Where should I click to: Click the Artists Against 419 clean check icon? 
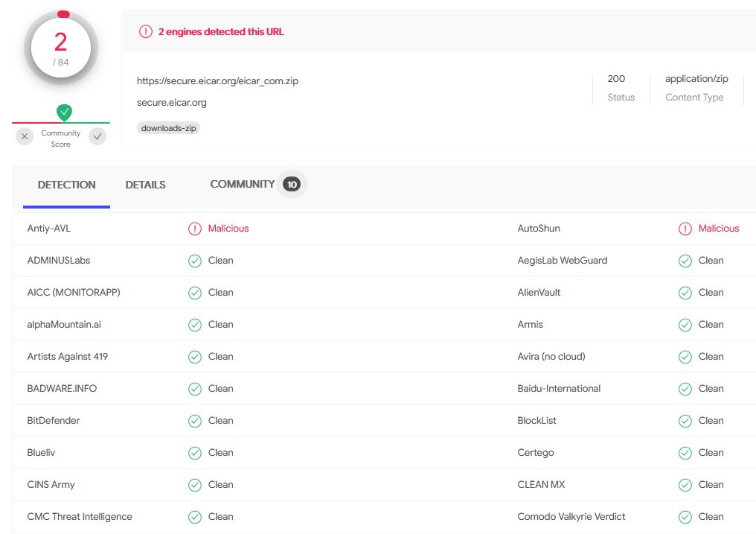tap(195, 357)
